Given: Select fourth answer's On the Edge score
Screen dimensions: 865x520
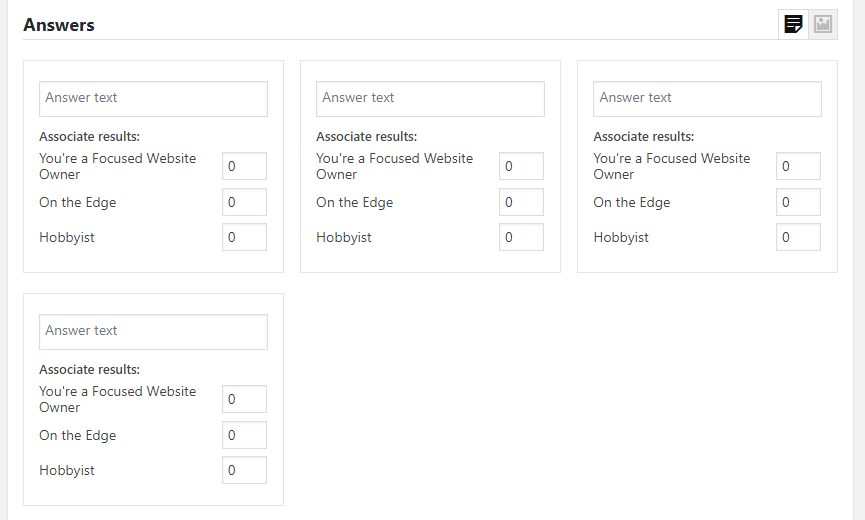Looking at the screenshot, I should coord(244,435).
